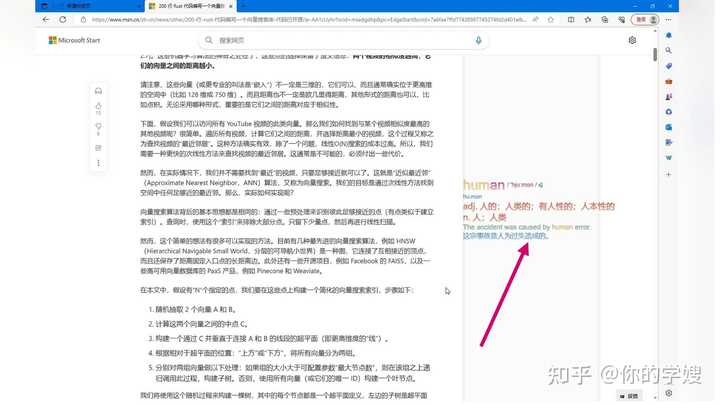Screen dimensions: 720x404
Task: Open more article actions vertical dots
Action: point(98,163)
